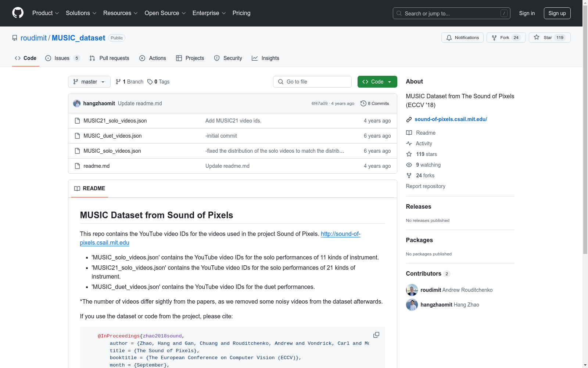Click the Sign up button
This screenshot has height=368, width=588.
click(557, 13)
